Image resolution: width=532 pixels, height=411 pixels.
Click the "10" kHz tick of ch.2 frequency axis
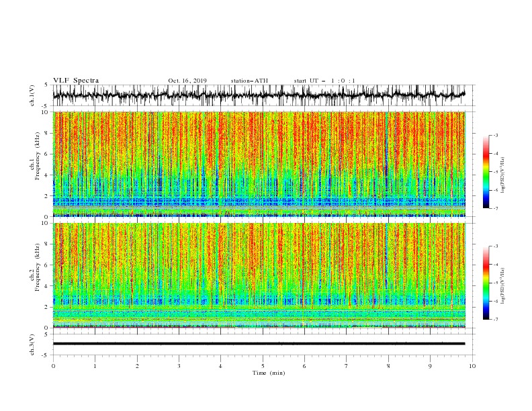point(45,223)
